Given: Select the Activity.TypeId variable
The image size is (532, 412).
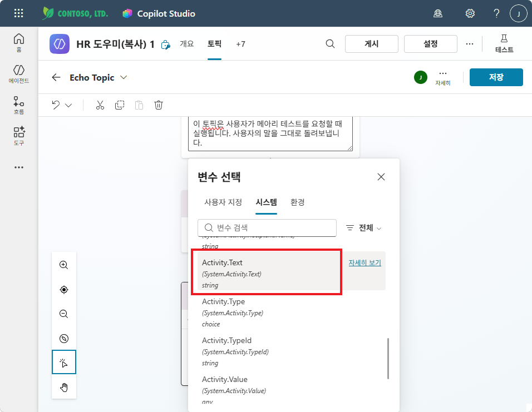Looking at the screenshot, I should click(292, 351).
